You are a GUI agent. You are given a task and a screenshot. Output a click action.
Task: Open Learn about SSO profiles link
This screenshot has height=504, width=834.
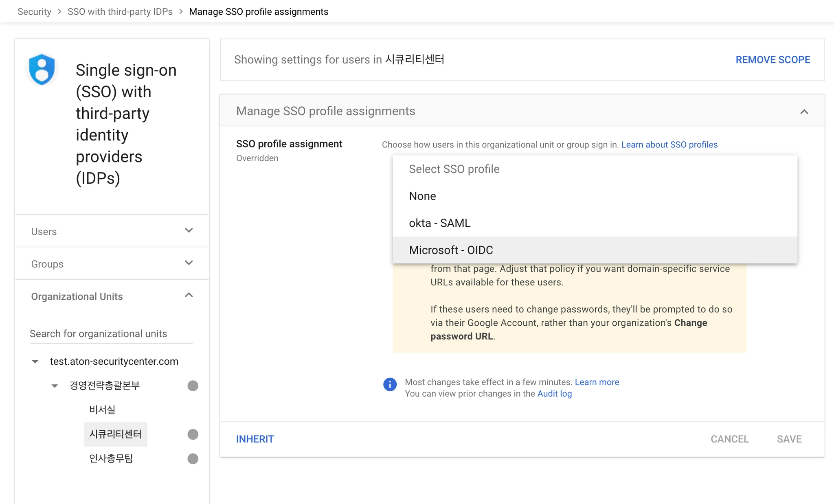coord(669,145)
